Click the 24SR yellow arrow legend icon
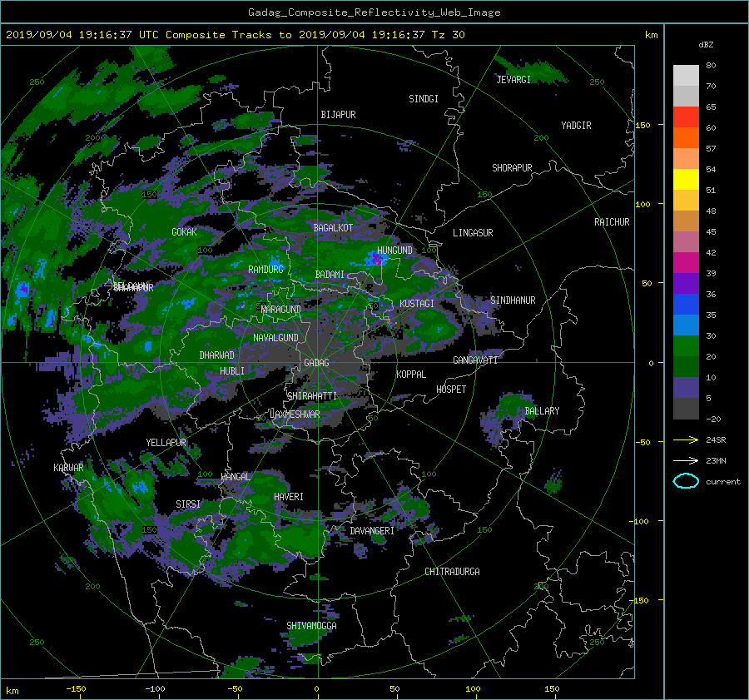The height and width of the screenshot is (700, 749). pos(686,439)
